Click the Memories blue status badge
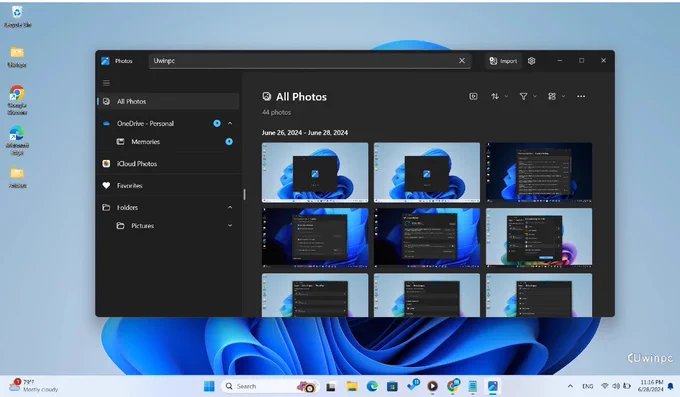680x397 pixels. point(229,142)
